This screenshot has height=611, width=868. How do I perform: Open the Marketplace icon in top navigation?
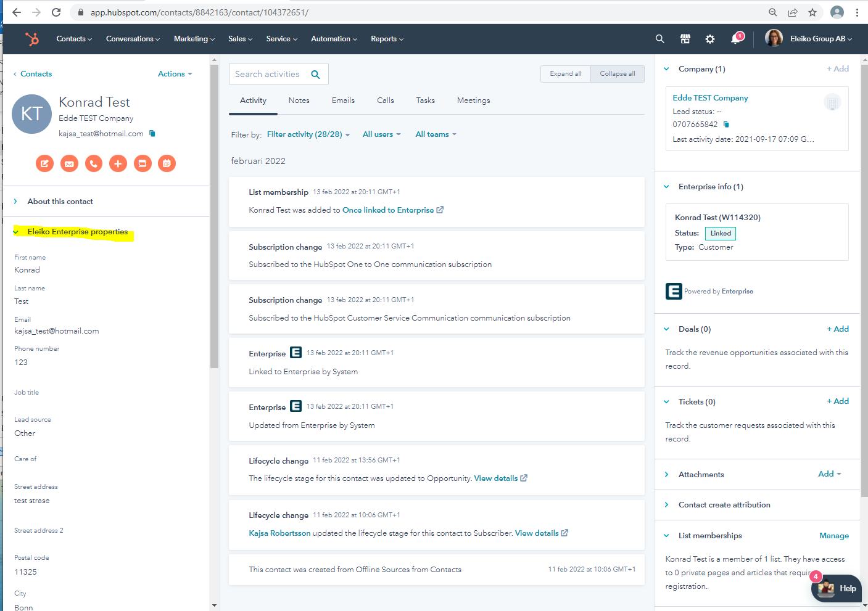(x=685, y=39)
